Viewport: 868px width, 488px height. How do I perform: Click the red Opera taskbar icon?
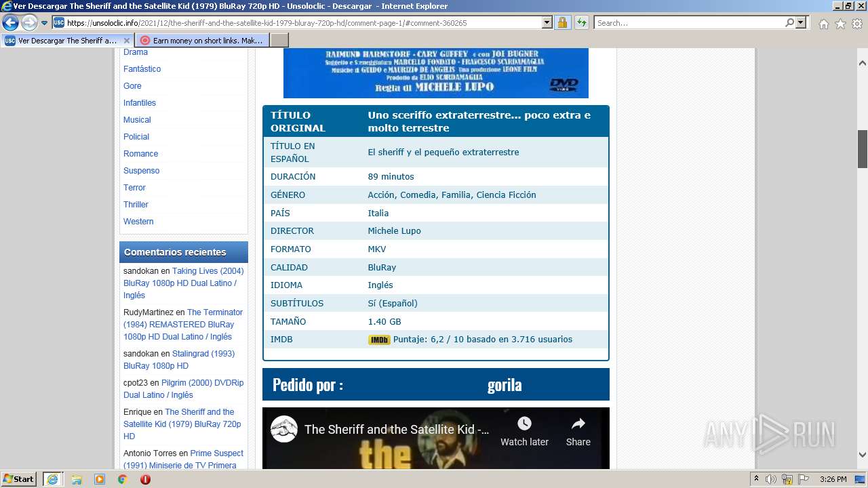(x=145, y=479)
